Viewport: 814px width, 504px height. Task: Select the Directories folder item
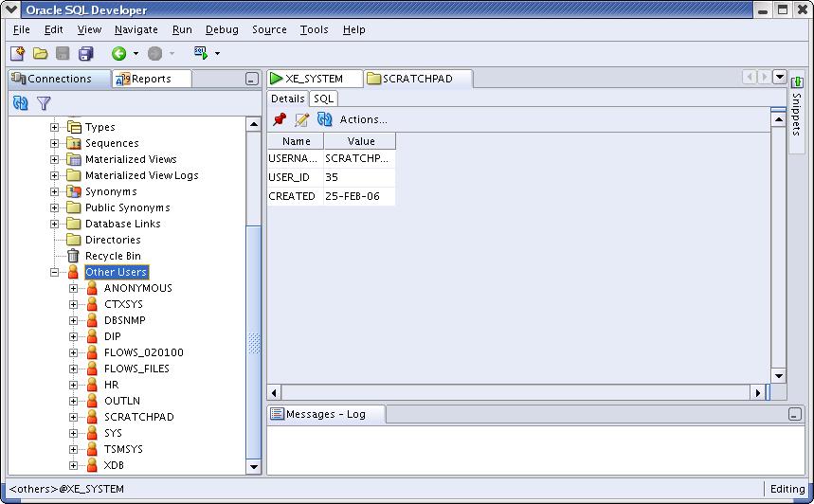click(x=113, y=240)
